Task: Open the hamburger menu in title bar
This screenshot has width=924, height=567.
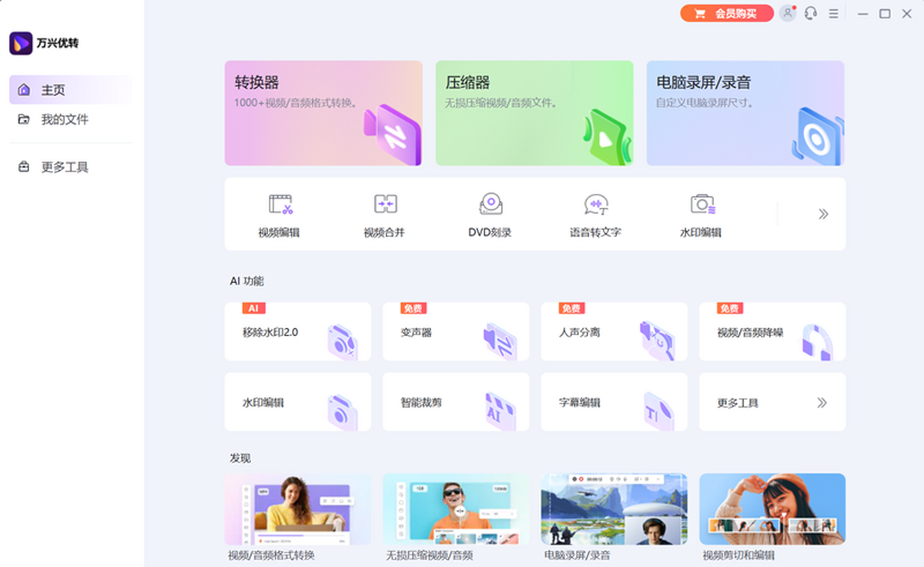Action: coord(833,14)
